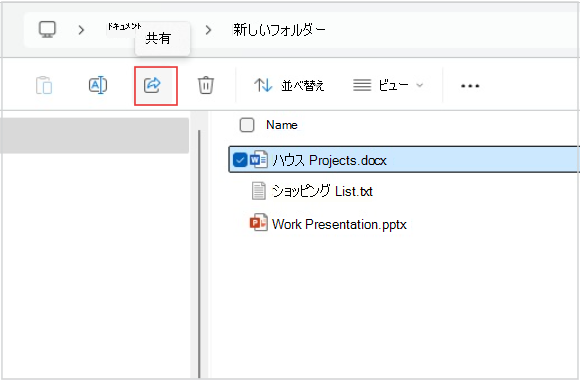Open the 並べ替え sort menu

click(x=289, y=85)
